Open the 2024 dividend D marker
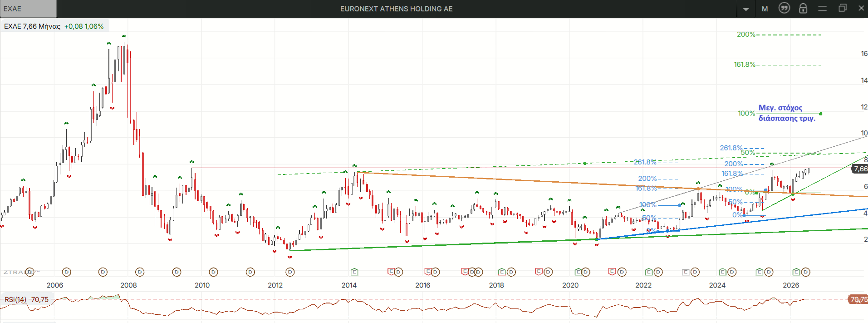868x323 pixels. pyautogui.click(x=732, y=272)
